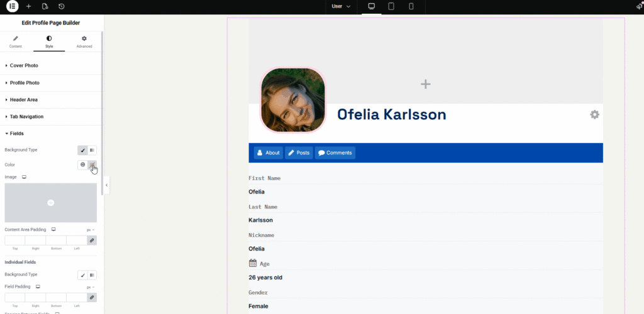The width and height of the screenshot is (644, 314).
Task: Toggle link values for Content Area Padding
Action: tap(92, 241)
